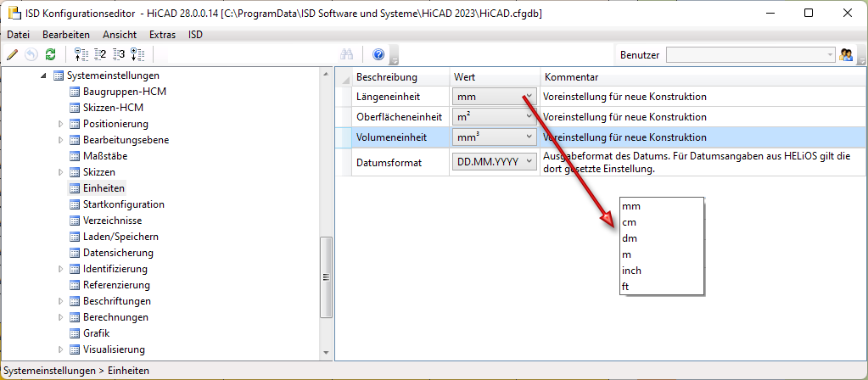Open the Datumsformat dropdown

(x=495, y=162)
